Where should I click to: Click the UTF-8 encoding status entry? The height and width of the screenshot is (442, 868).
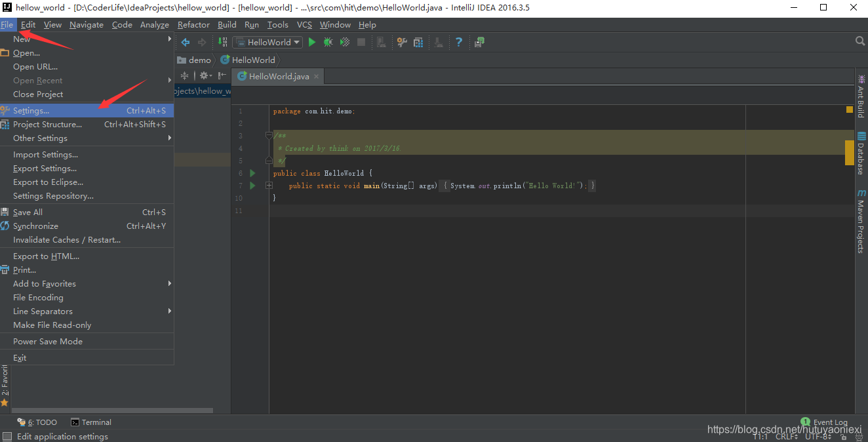point(818,436)
